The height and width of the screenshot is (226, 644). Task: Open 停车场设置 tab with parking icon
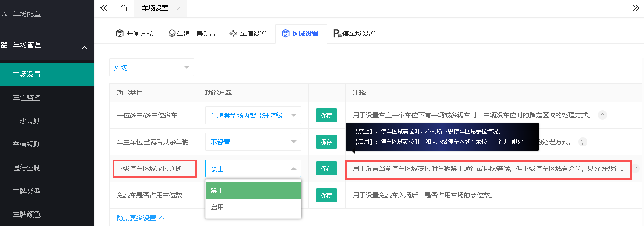coord(354,34)
